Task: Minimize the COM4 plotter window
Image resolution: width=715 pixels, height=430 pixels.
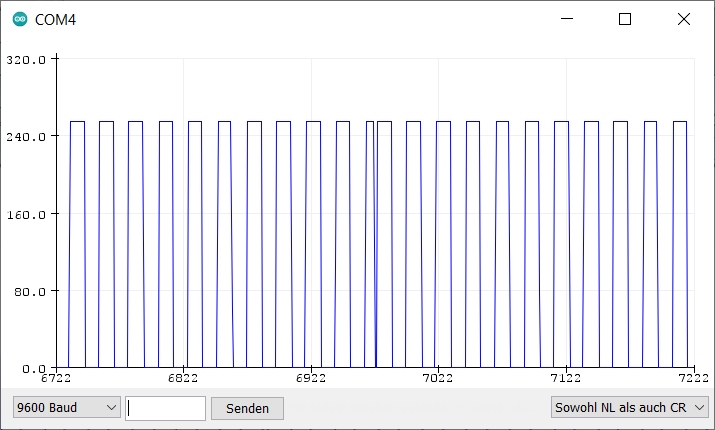Action: pos(567,19)
